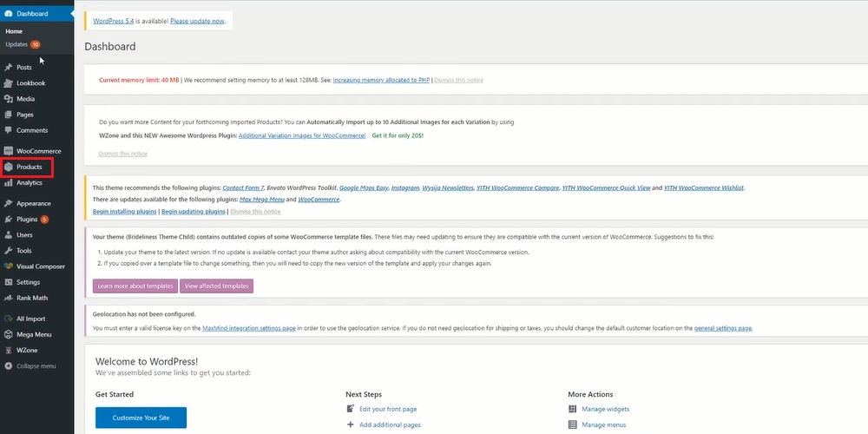Image resolution: width=868 pixels, height=434 pixels.
Task: Click the Analytics bar chart icon
Action: coord(9,182)
